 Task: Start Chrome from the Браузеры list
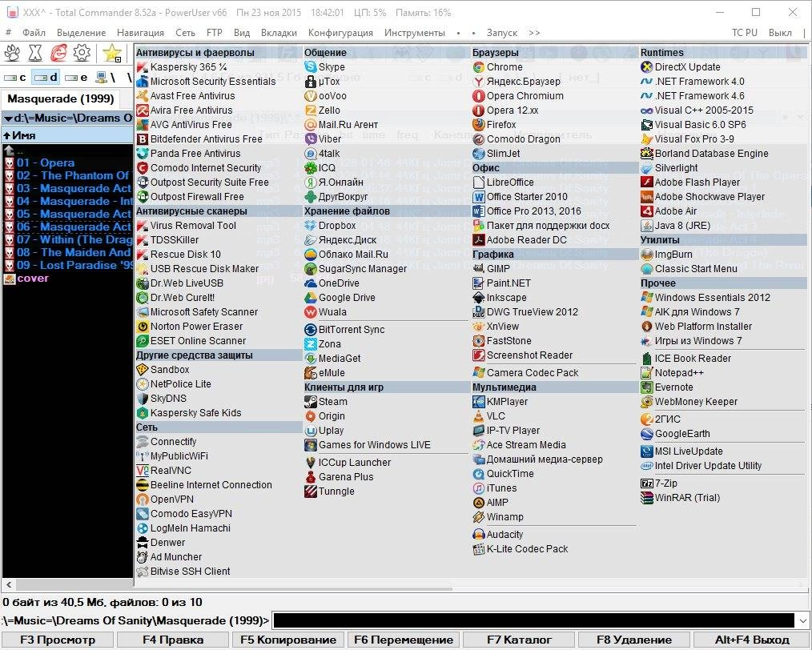click(497, 66)
